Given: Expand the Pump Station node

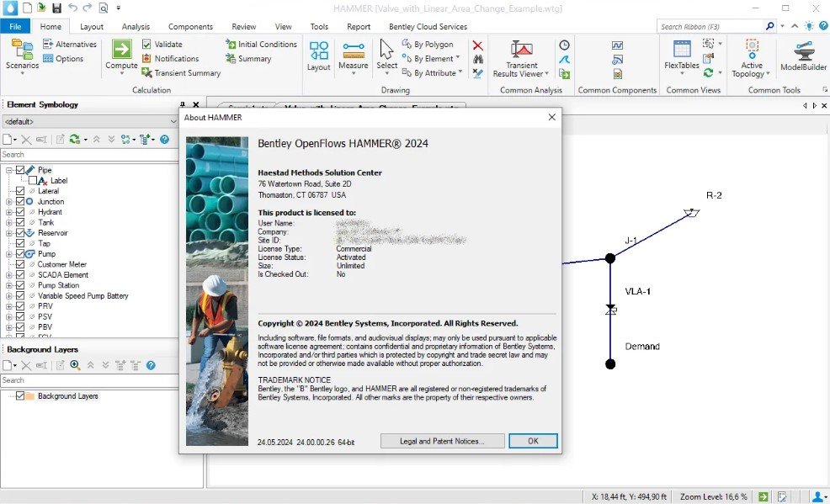Looking at the screenshot, I should pos(9,285).
